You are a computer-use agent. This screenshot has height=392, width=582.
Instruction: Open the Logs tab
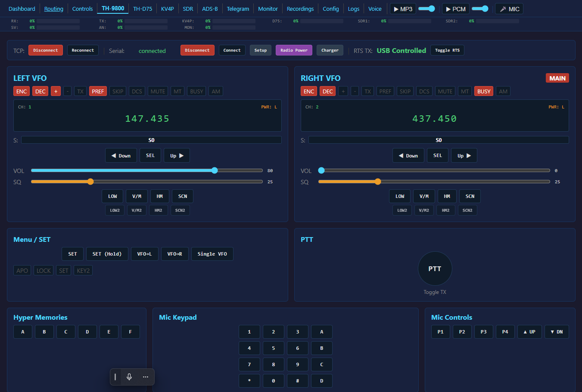click(354, 9)
